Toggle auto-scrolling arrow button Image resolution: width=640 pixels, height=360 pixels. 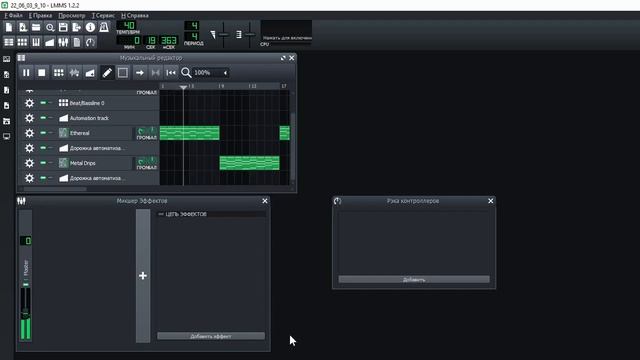pyautogui.click(x=140, y=73)
